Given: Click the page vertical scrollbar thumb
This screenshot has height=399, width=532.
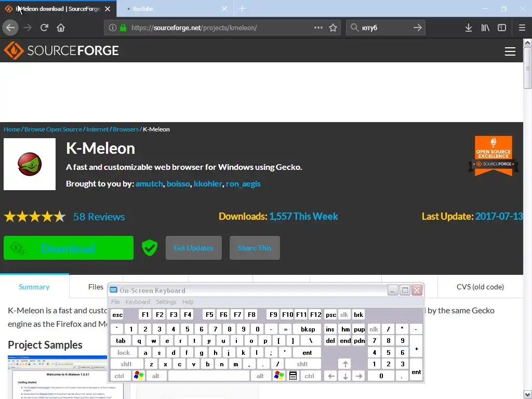Looking at the screenshot, I should [x=528, y=68].
